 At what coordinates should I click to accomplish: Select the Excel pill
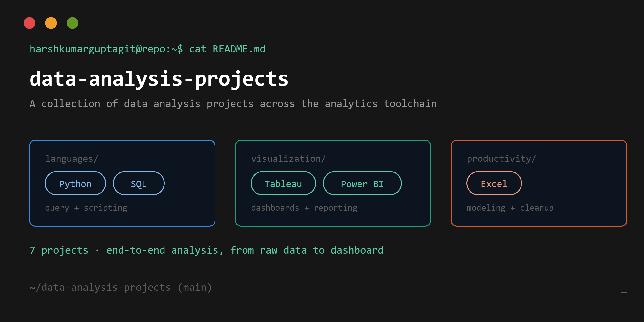(494, 183)
